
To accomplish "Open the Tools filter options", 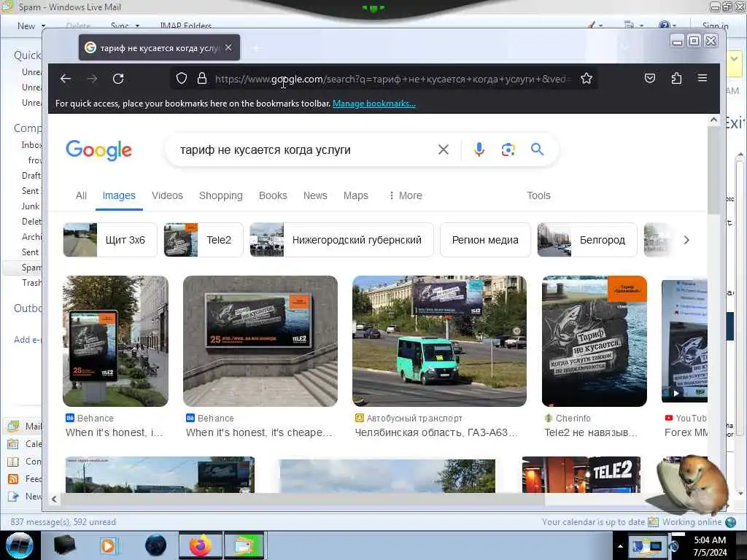I will (x=539, y=195).
